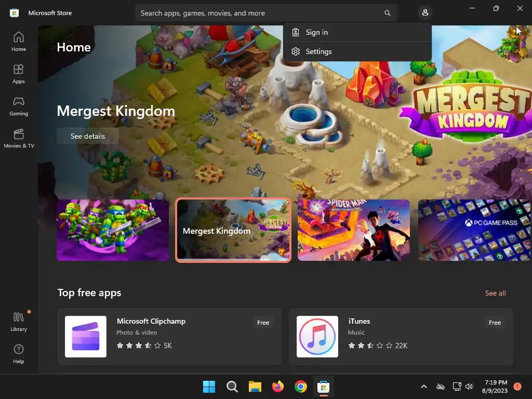Open the Home section in sidebar
Image resolution: width=532 pixels, height=399 pixels.
pyautogui.click(x=19, y=42)
